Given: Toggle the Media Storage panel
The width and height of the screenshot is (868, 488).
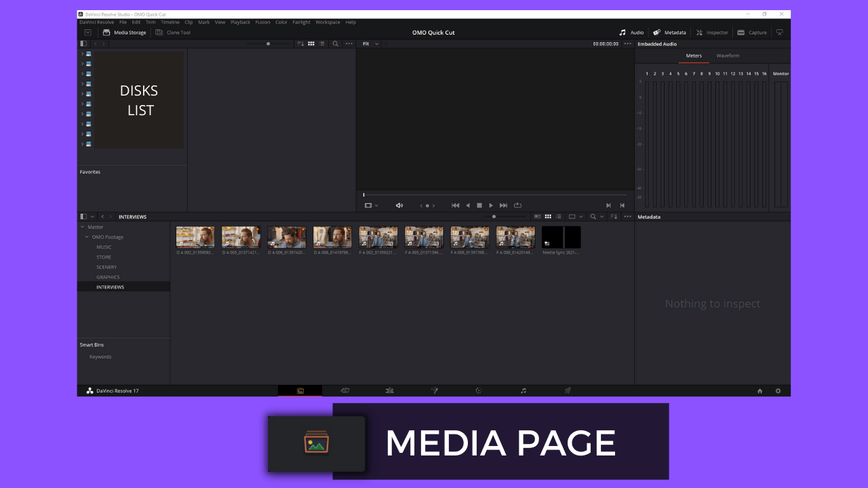Looking at the screenshot, I should pos(124,33).
